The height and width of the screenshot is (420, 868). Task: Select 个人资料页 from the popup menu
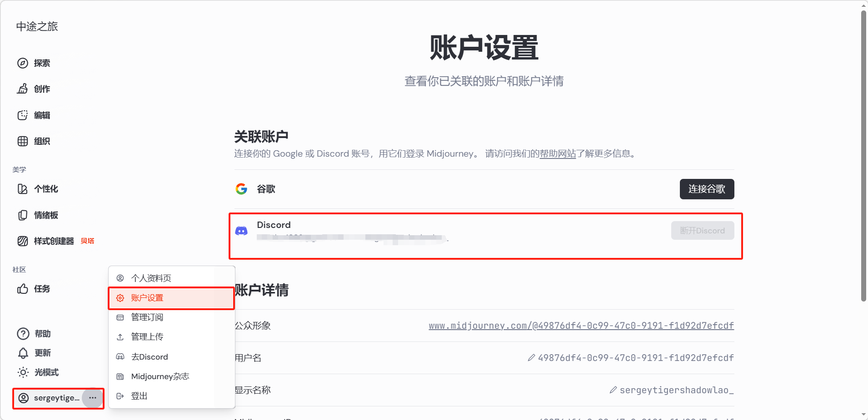tap(151, 278)
